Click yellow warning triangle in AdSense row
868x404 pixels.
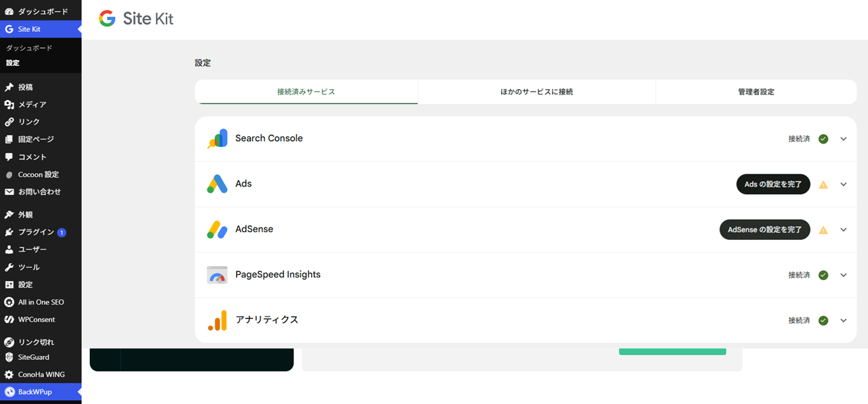tap(823, 230)
